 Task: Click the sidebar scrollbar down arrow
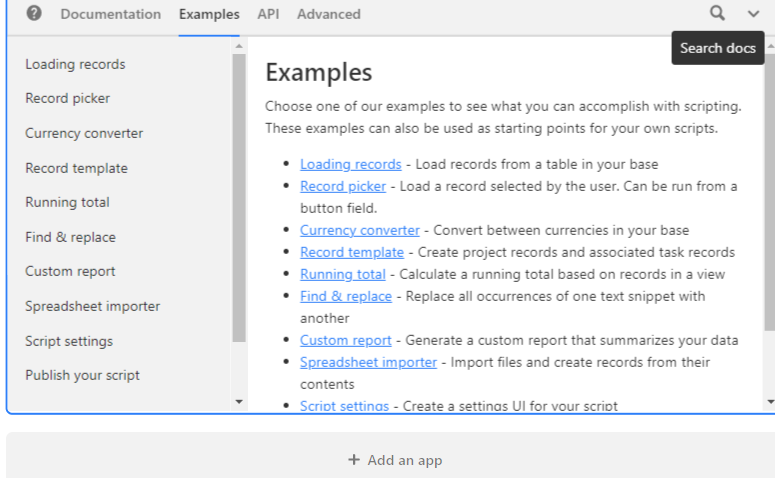coord(239,402)
